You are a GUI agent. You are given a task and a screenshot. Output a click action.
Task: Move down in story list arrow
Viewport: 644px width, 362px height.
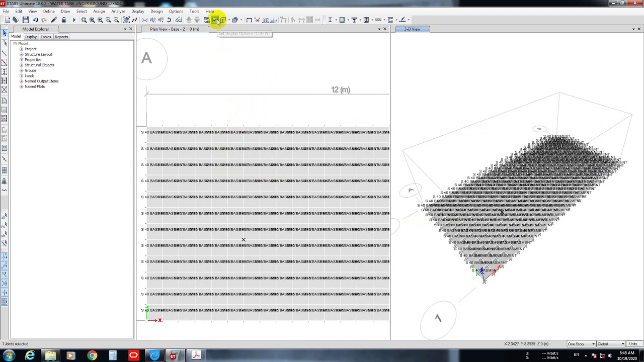click(x=197, y=20)
